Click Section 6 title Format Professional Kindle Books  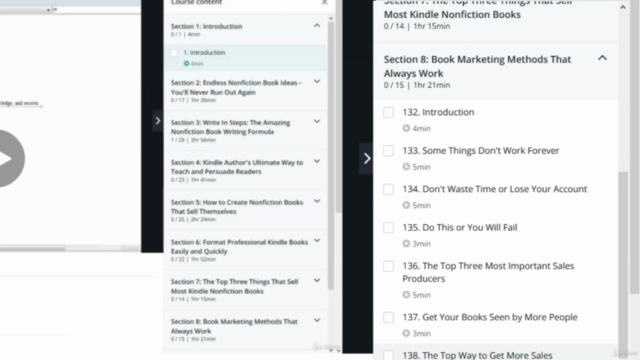pyautogui.click(x=239, y=247)
